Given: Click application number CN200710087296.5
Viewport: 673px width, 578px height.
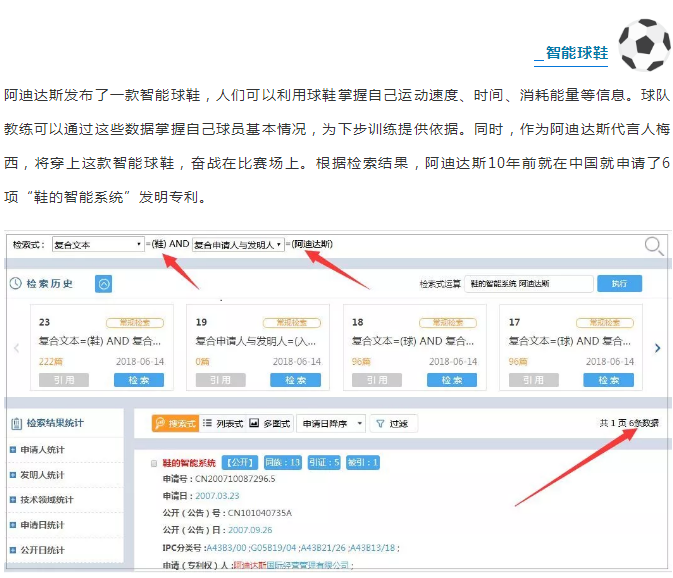Looking at the screenshot, I should (235, 479).
